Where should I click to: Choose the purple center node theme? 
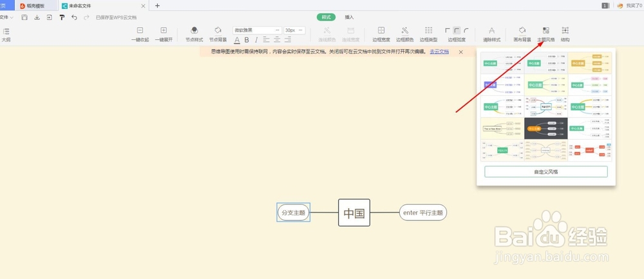click(502, 84)
